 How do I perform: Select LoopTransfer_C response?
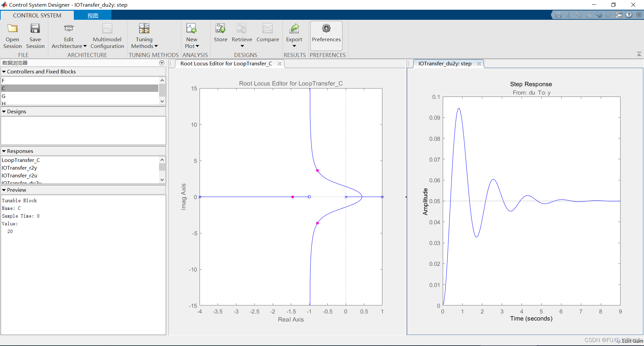click(80, 160)
